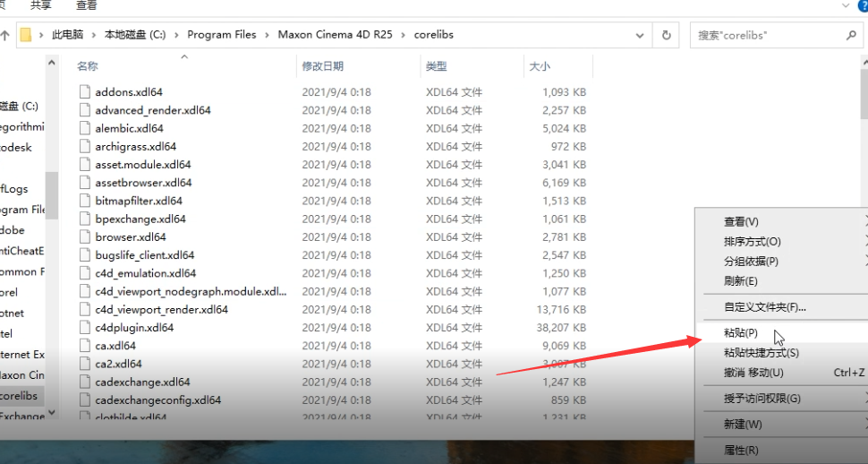This screenshot has width=868, height=464.
Task: Select the sidebar item ending in Logs
Action: (14, 189)
